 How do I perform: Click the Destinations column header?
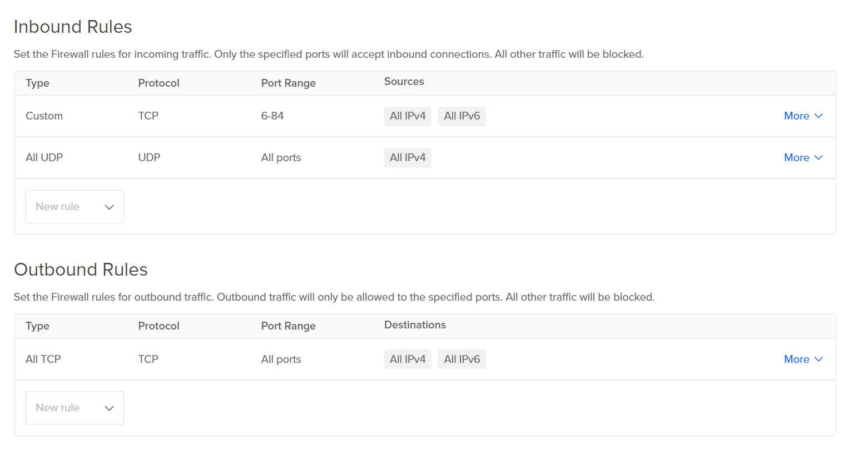415,325
